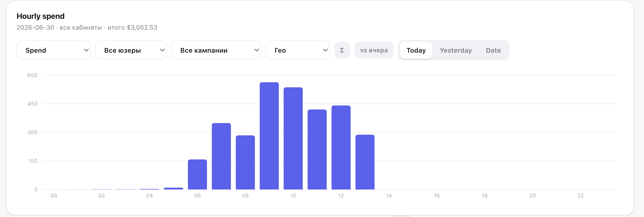Image resolution: width=644 pixels, height=217 pixels.
Task: Click the tallest bar at hour 09
Action: click(x=269, y=136)
